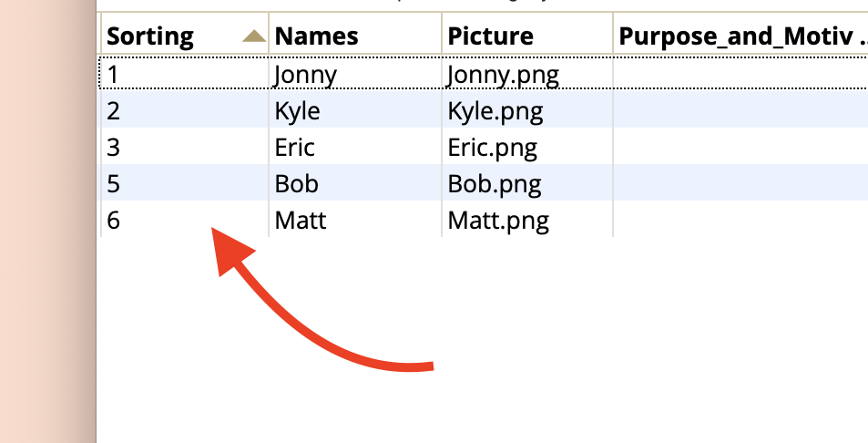Image resolution: width=868 pixels, height=443 pixels.
Task: Click the Picture column header
Action: coord(527,34)
